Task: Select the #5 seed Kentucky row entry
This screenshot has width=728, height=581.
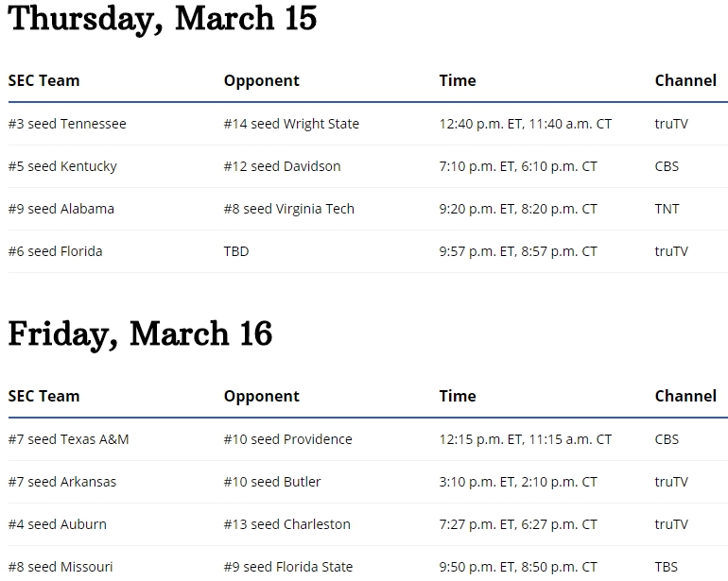Action: [x=62, y=166]
